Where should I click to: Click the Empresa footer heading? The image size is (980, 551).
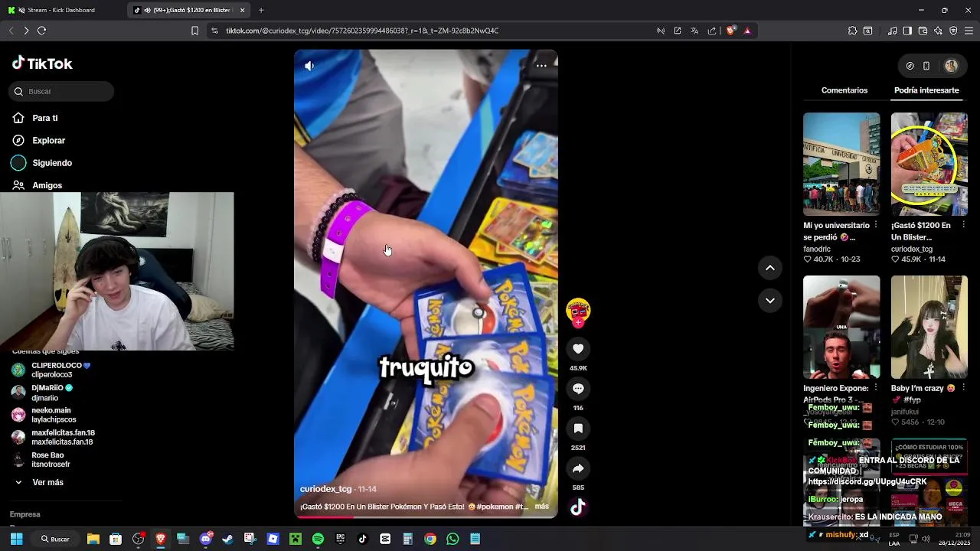(x=24, y=514)
